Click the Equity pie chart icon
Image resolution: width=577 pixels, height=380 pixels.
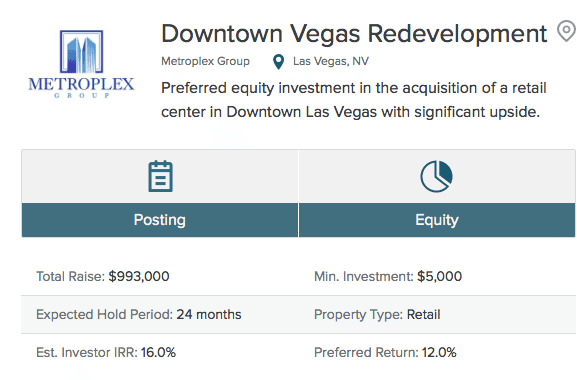click(436, 176)
